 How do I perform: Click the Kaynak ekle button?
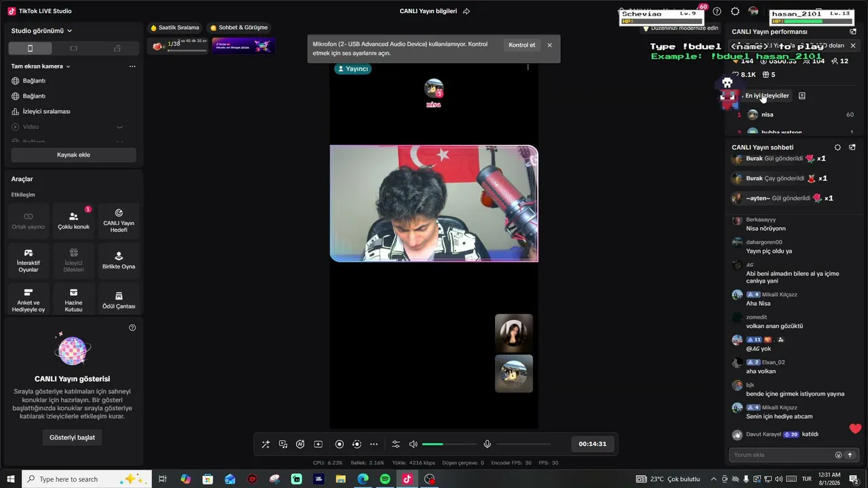(73, 155)
